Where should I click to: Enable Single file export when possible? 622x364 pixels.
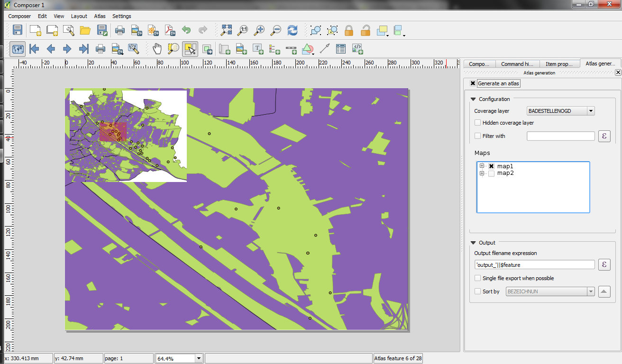[478, 278]
